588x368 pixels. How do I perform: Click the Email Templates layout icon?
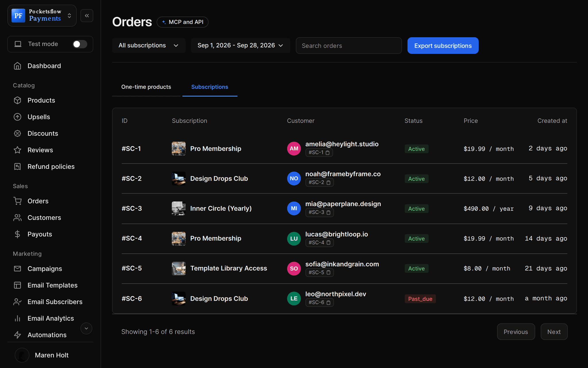[18, 285]
